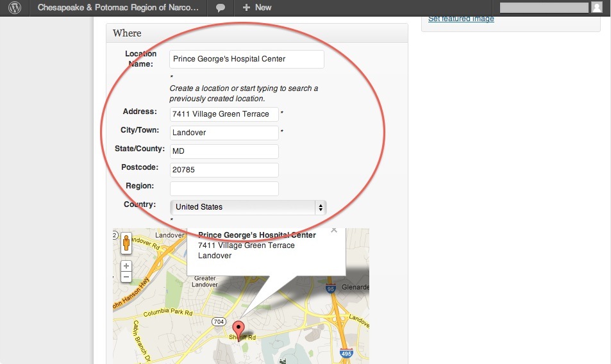The width and height of the screenshot is (611, 364).
Task: Edit the City/Town field
Action: [x=224, y=133]
